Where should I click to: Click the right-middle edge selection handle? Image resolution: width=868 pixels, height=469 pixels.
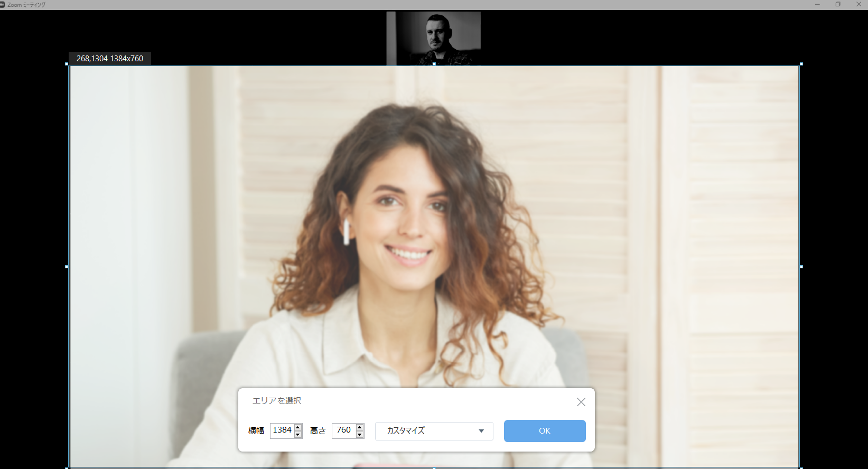point(801,267)
